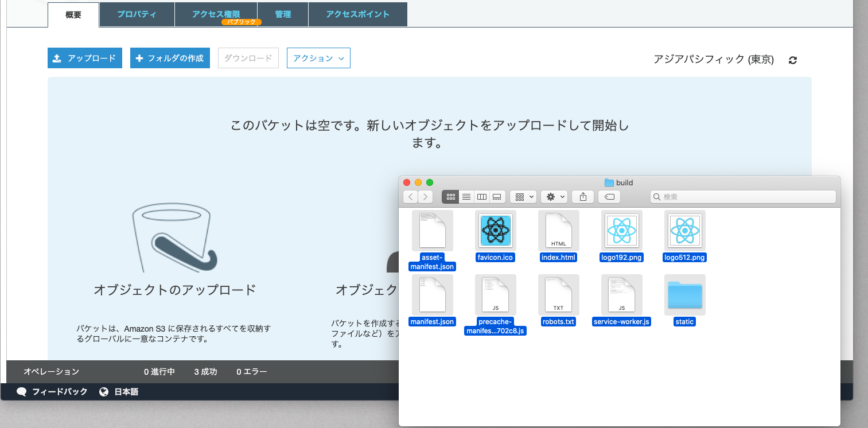Screen dimensions: 868x428
Task: Refresh the S3 bucket contents
Action: [792, 60]
